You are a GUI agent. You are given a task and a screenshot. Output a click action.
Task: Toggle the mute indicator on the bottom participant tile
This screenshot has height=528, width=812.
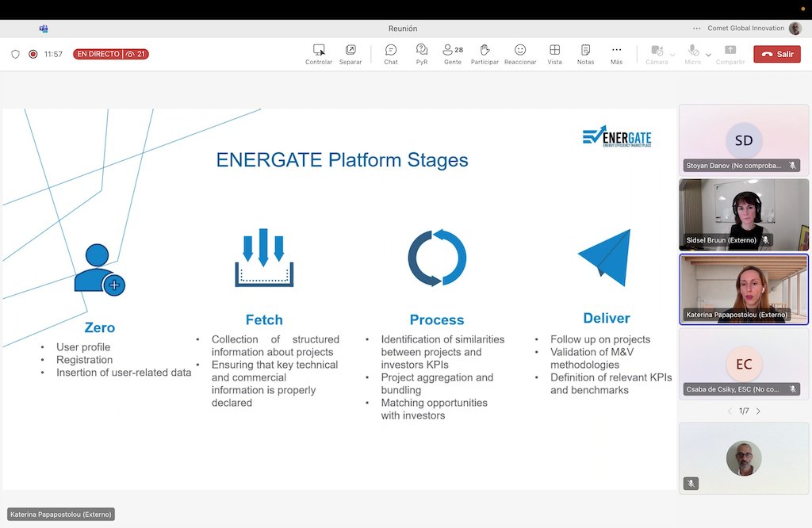pos(690,483)
